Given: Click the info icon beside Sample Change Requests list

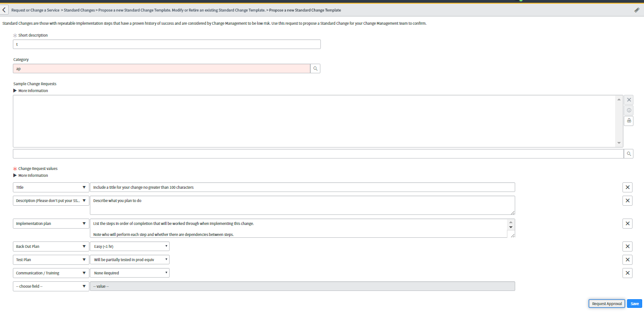Looking at the screenshot, I should click(628, 110).
